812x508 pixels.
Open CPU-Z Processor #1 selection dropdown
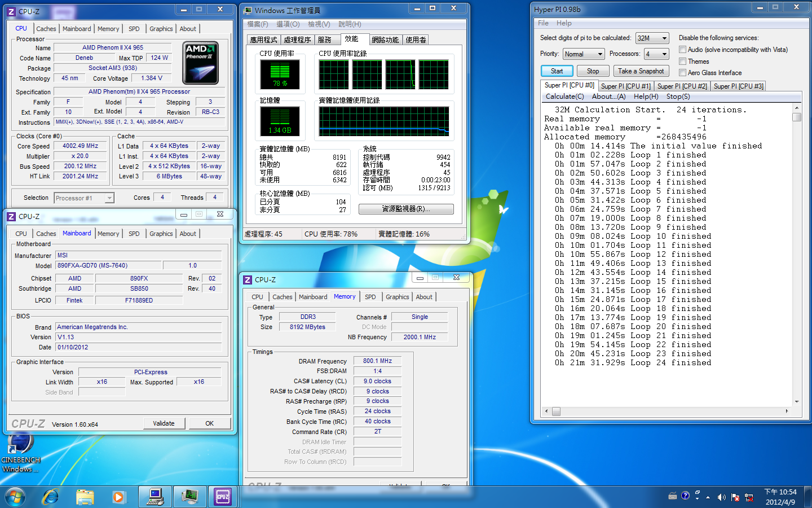[x=84, y=198]
